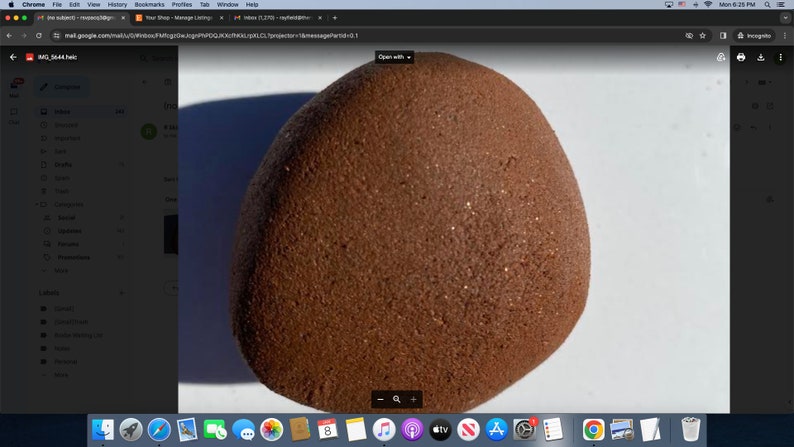This screenshot has width=794, height=447.
Task: Open the 'Open with' dropdown
Action: pyautogui.click(x=394, y=57)
